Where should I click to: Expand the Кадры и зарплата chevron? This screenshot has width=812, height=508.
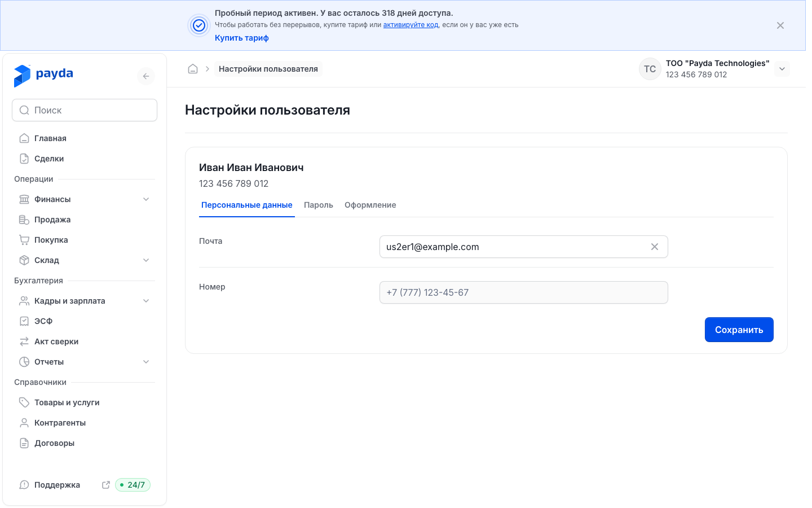(146, 301)
